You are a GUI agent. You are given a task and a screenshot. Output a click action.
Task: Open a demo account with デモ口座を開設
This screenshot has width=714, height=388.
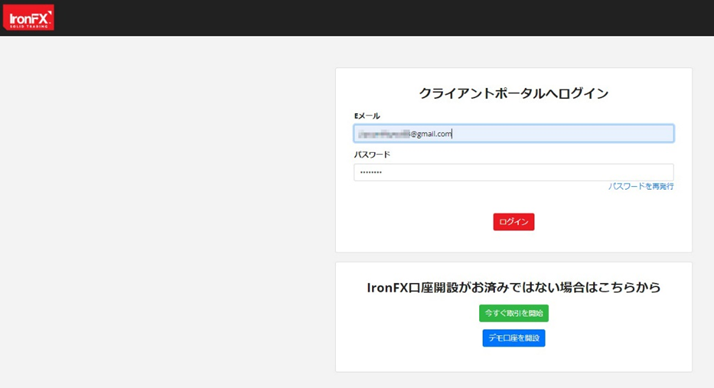coord(514,338)
